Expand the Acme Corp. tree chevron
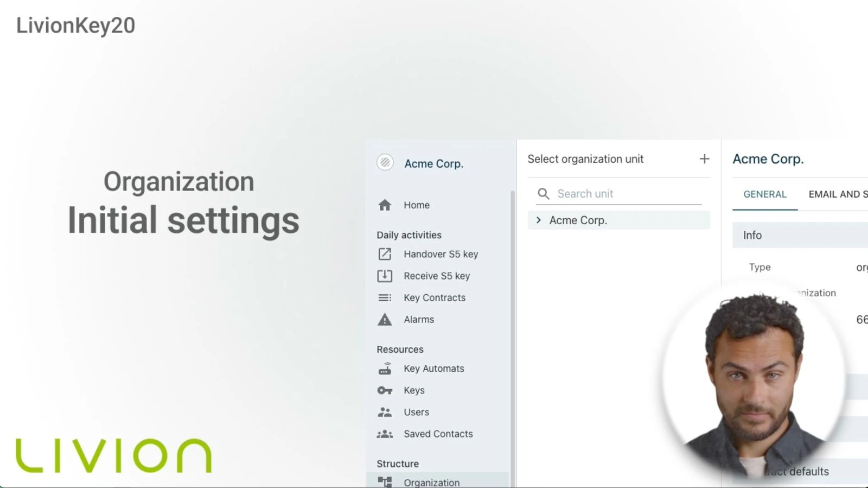868x488 pixels. 539,220
